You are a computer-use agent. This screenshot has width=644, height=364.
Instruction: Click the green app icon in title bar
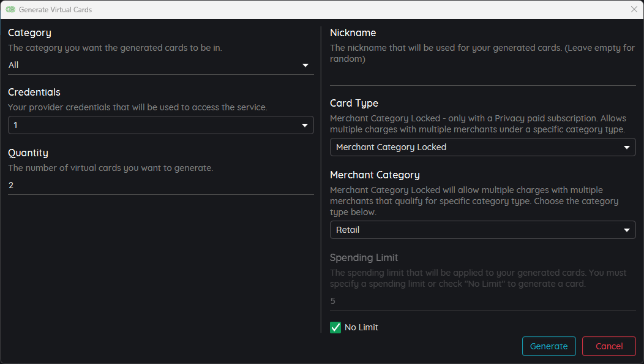tap(10, 9)
